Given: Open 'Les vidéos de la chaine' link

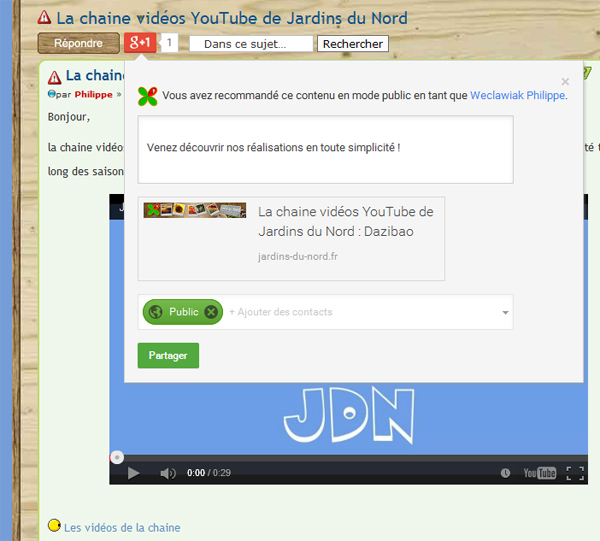Looking at the screenshot, I should click(122, 528).
